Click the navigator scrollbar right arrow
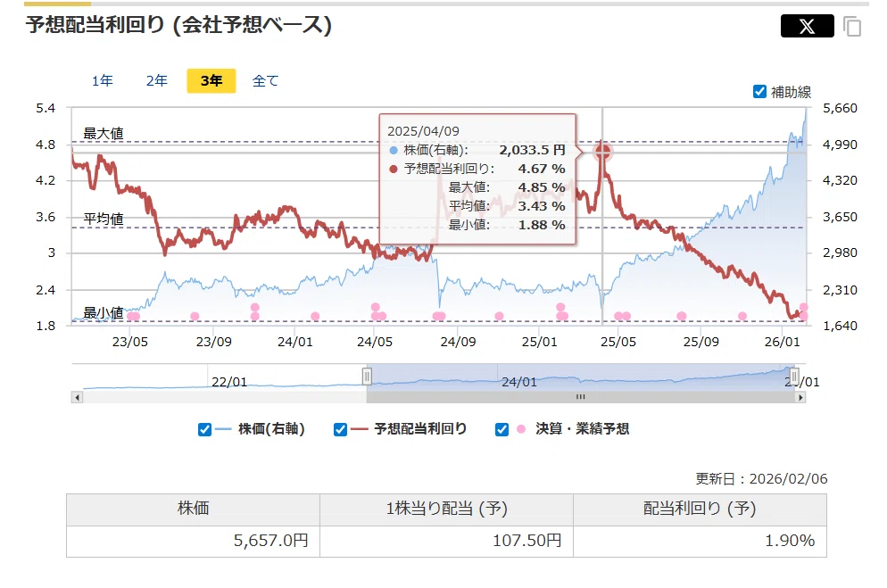The height and width of the screenshot is (588, 887). (800, 397)
